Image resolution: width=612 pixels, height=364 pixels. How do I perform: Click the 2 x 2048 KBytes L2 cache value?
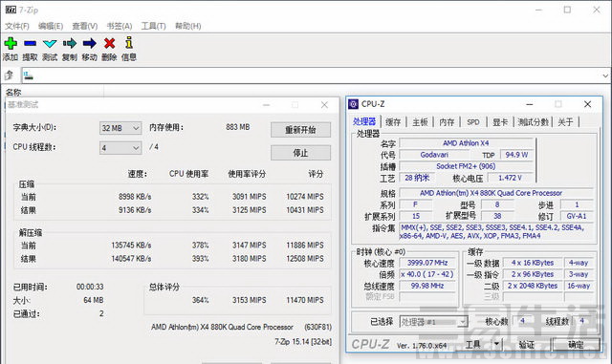[533, 286]
